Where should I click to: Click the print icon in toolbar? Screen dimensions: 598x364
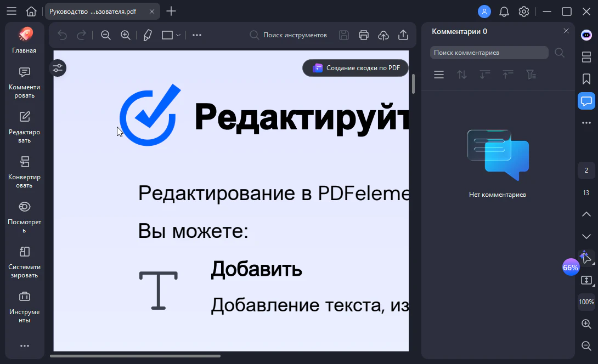(363, 35)
